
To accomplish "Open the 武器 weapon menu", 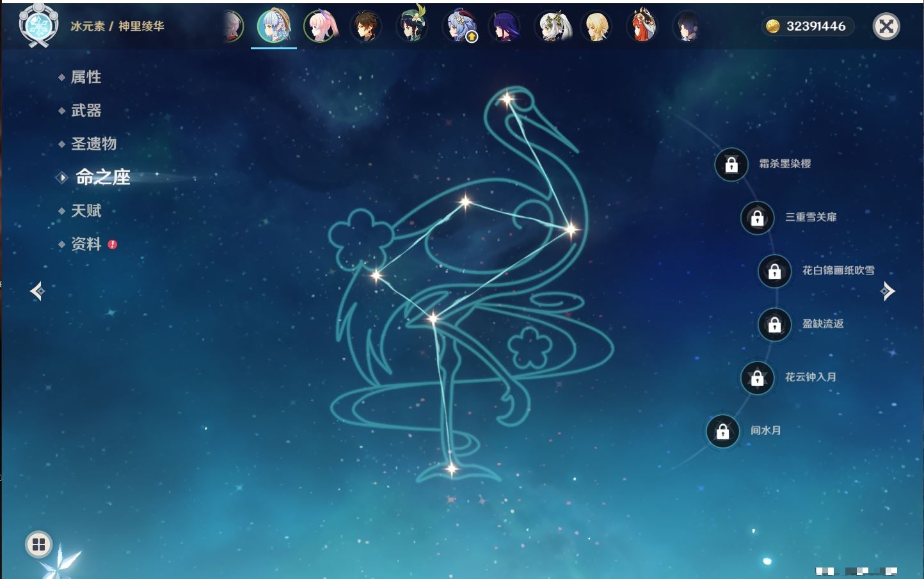I will [86, 111].
